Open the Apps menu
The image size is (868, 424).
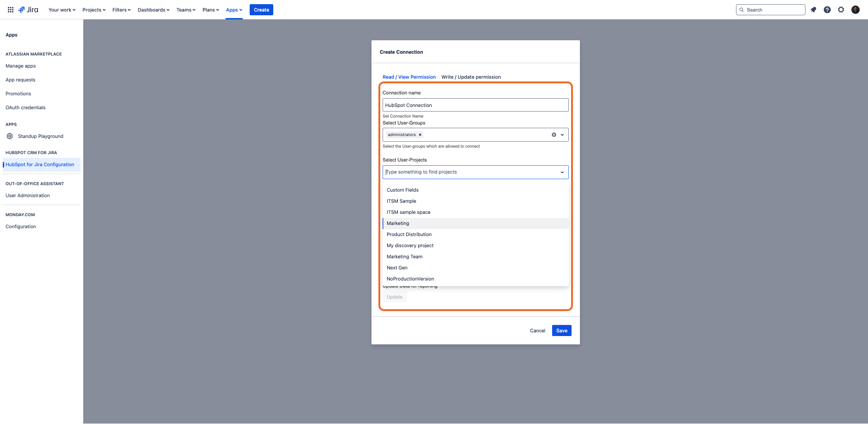click(234, 10)
